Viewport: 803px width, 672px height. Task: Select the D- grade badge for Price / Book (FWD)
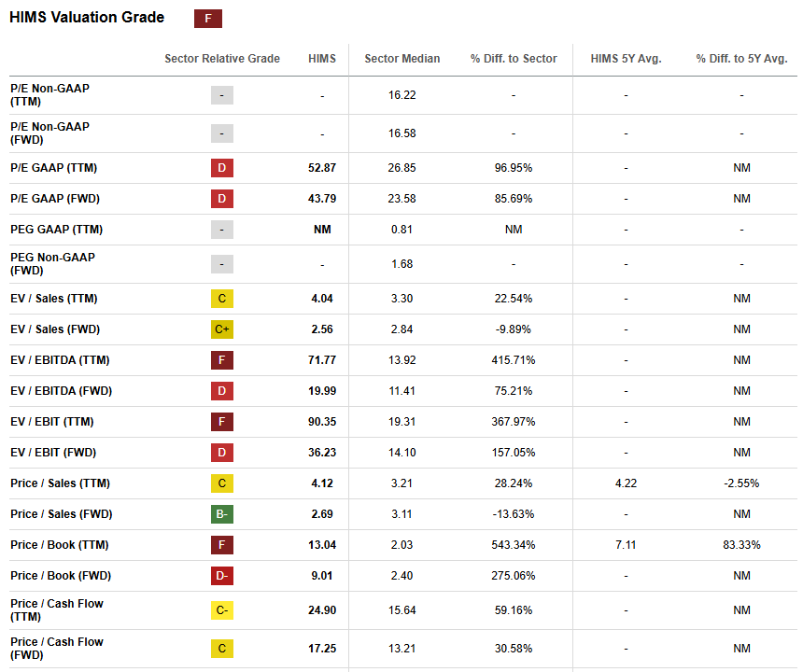point(222,576)
